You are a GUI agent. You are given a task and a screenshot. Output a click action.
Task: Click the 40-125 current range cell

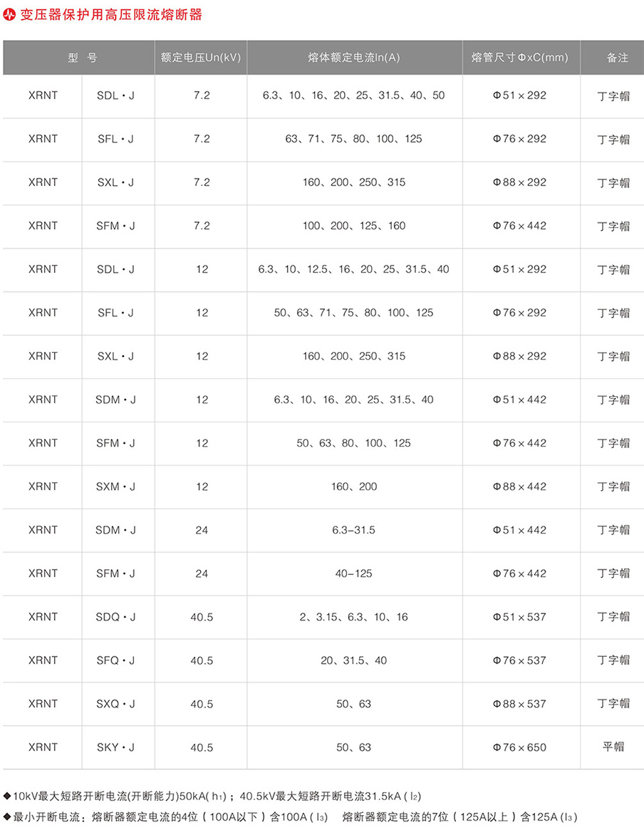[354, 574]
